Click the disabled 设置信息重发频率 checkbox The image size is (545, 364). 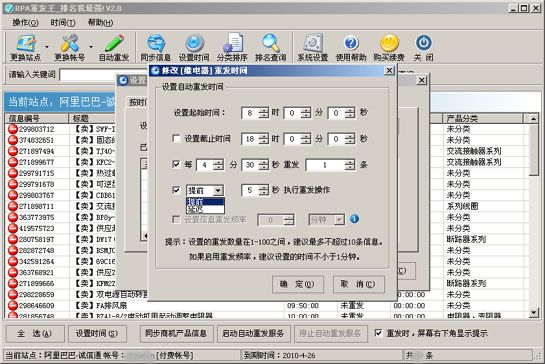click(x=176, y=219)
